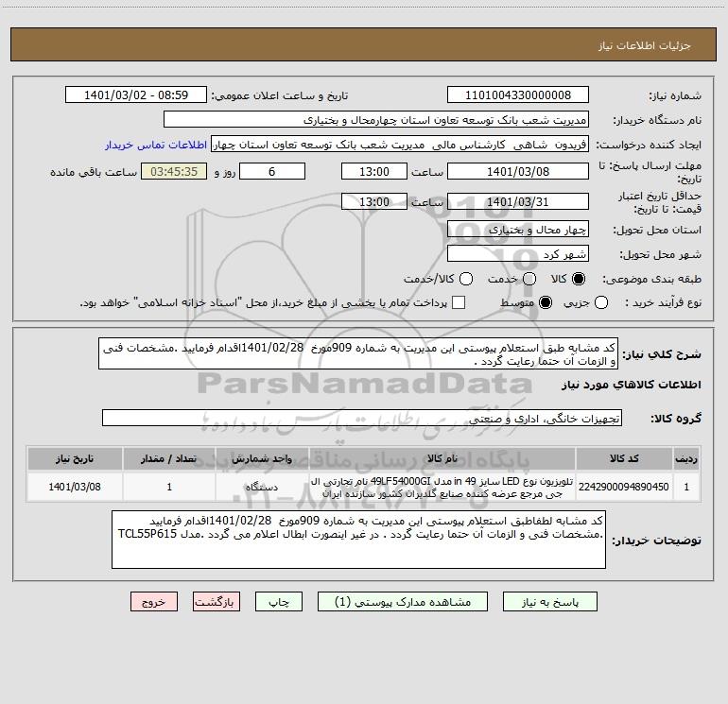The height and width of the screenshot is (704, 728).
Task: Click the گروه کالا field تجهیزات خانگی
Action: 362,418
